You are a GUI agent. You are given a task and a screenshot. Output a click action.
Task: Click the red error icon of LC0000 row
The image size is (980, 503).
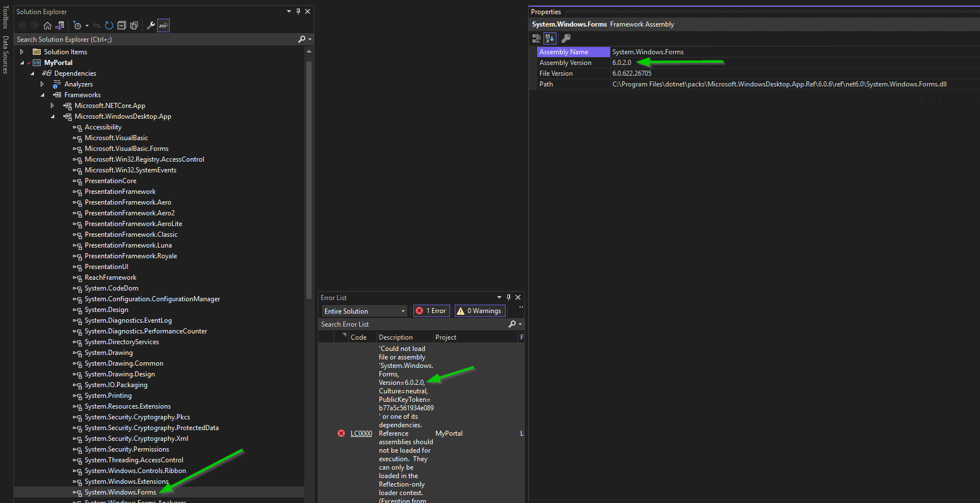pos(341,433)
